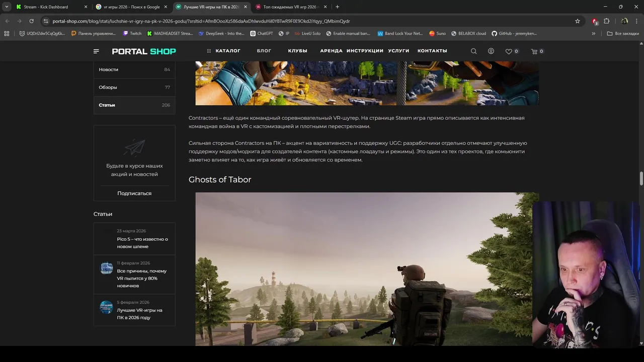This screenshot has height=362, width=644.
Task: Open the browser Extensions puzzle icon
Action: click(x=606, y=21)
